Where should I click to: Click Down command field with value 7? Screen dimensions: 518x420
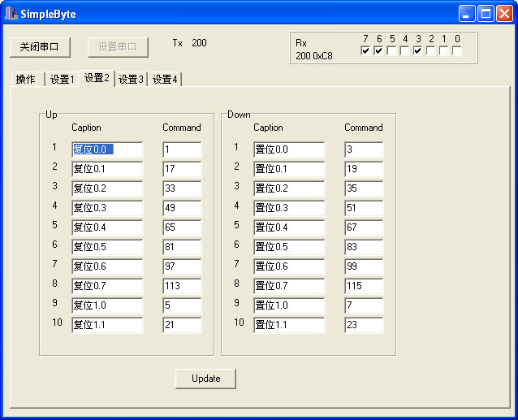pyautogui.click(x=364, y=305)
